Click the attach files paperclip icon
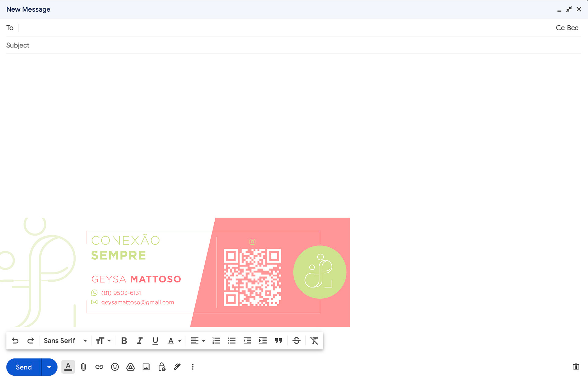The height and width of the screenshot is (382, 588). (83, 367)
